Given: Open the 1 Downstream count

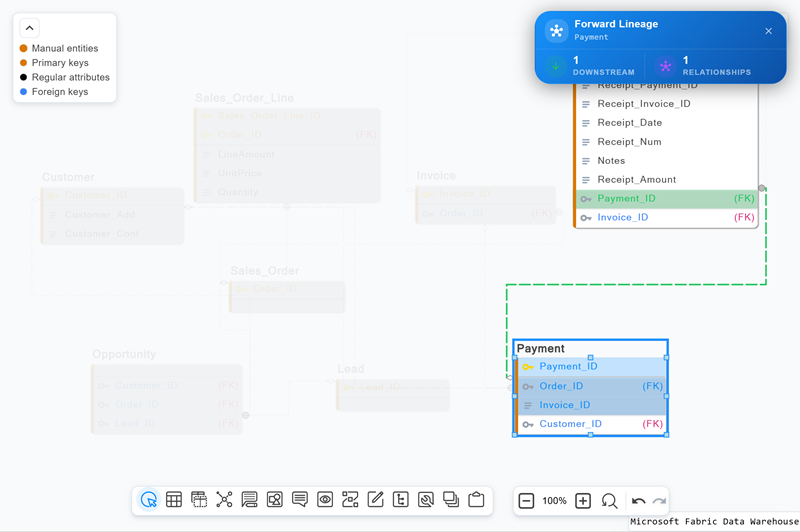Looking at the screenshot, I should pos(604,66).
